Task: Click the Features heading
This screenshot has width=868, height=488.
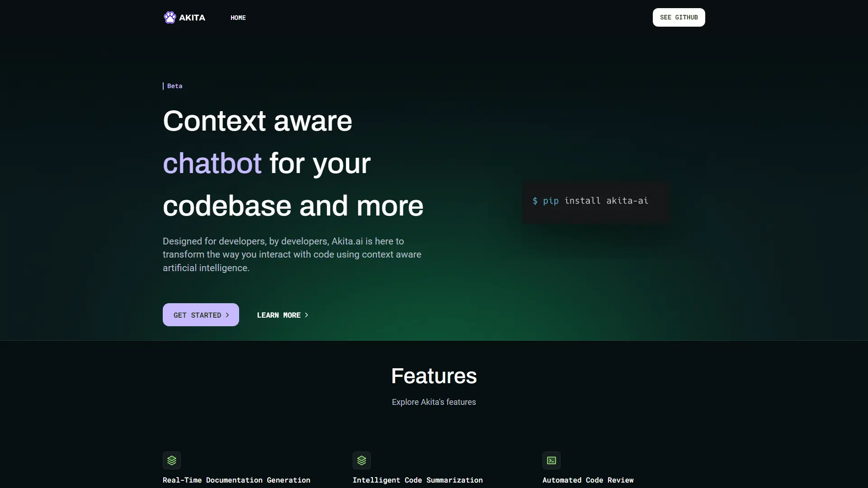Action: tap(434, 375)
